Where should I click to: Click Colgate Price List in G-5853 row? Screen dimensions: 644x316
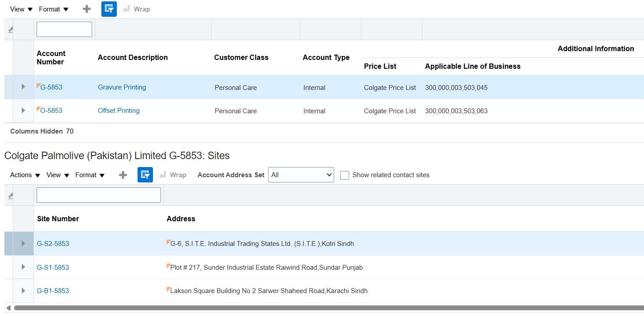390,88
